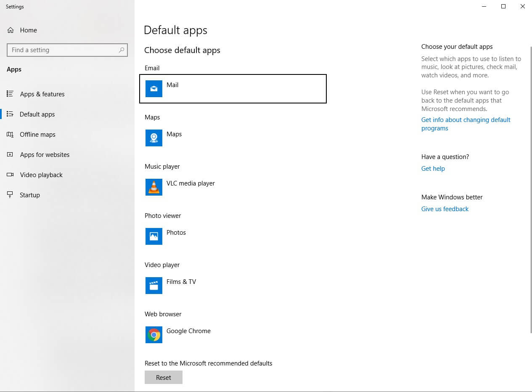Click the Choose default apps heading
The height and width of the screenshot is (392, 532).
[182, 50]
